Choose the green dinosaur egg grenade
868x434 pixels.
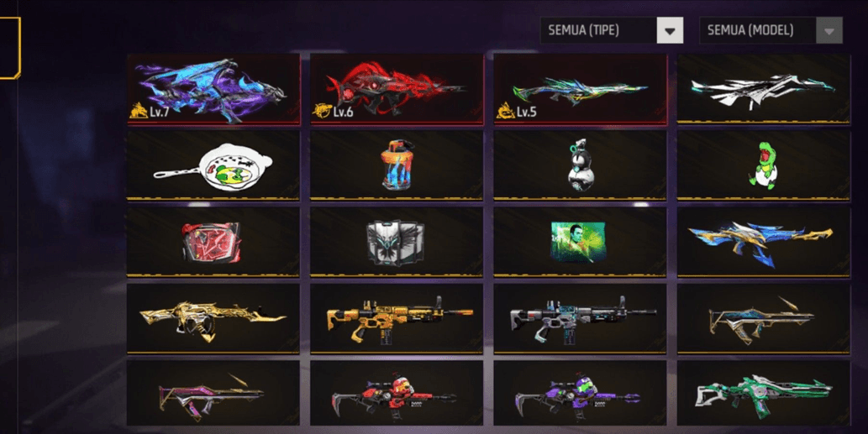[x=763, y=165]
